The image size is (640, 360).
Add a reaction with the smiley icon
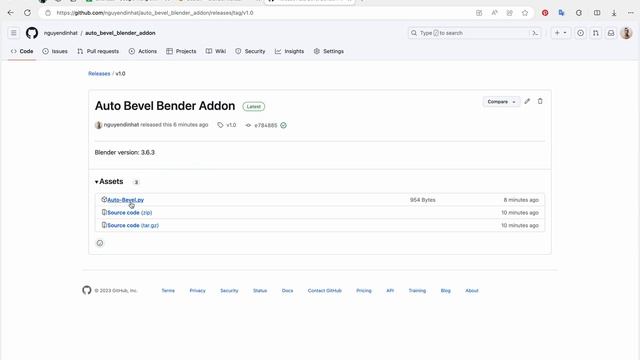coord(100,243)
